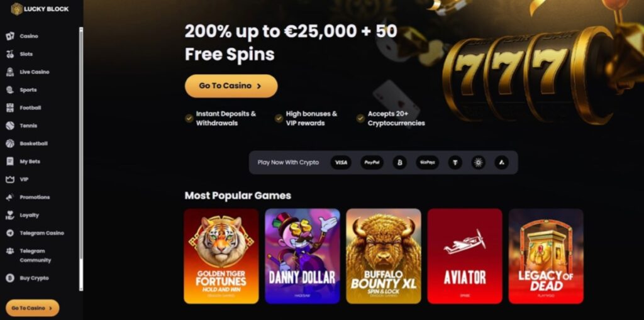
Task: Click the sidebar vertical scrollbar
Action: [81, 159]
